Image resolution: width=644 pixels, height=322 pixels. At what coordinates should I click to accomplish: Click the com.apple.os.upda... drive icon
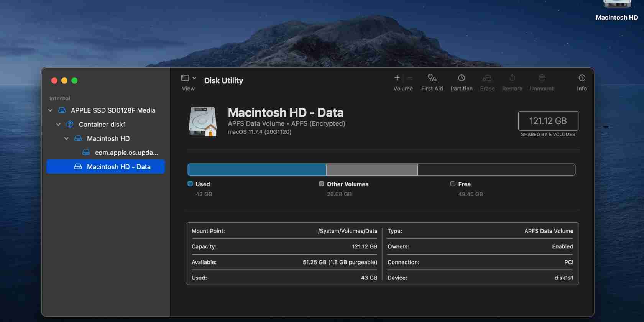(x=86, y=153)
